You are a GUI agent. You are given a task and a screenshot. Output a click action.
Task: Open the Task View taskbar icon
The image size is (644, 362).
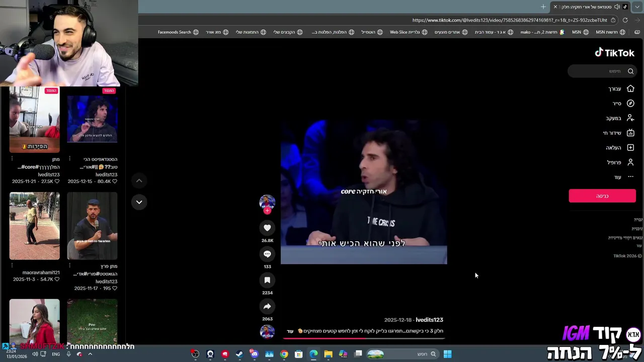click(x=358, y=354)
